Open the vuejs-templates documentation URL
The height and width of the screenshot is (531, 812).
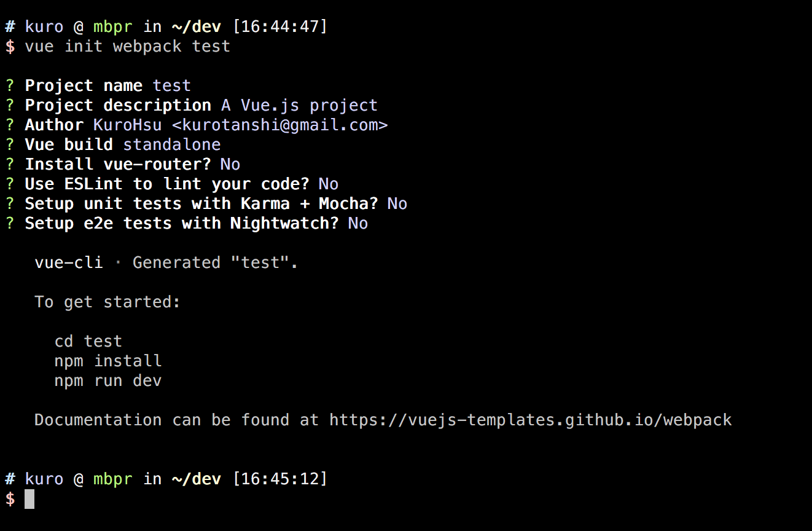pyautogui.click(x=530, y=420)
